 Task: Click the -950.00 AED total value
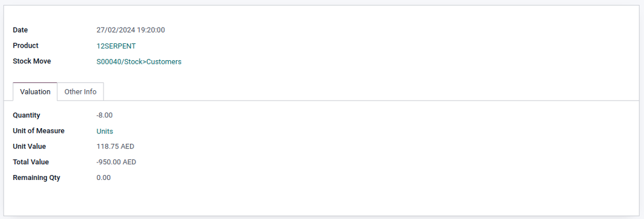(x=116, y=162)
